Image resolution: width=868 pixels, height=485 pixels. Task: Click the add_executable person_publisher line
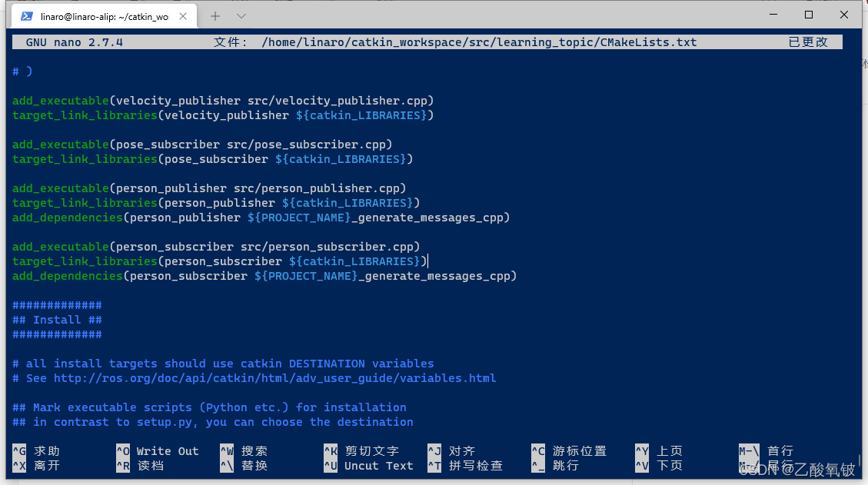point(209,188)
